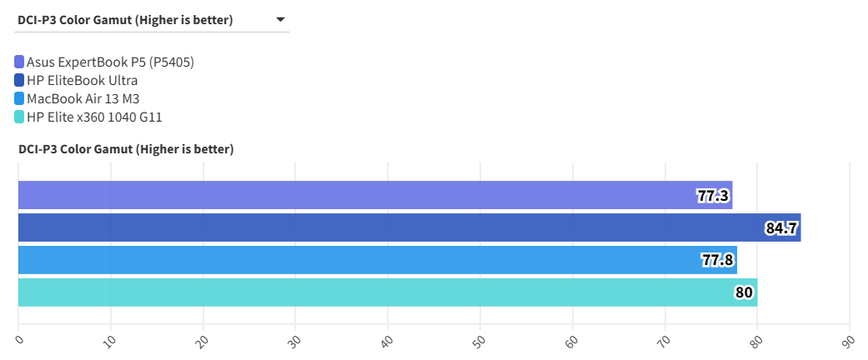Click the 84.7 value label
The height and width of the screenshot is (360, 868).
781,227
